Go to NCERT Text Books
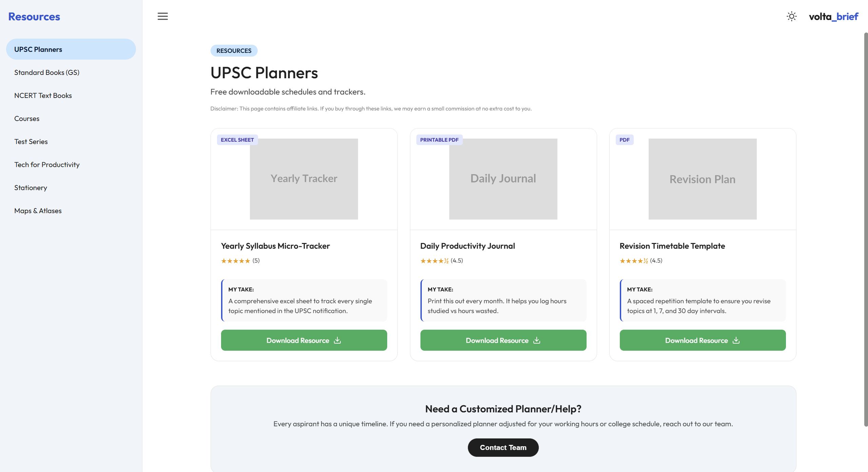Image resolution: width=868 pixels, height=472 pixels. pyautogui.click(x=43, y=96)
